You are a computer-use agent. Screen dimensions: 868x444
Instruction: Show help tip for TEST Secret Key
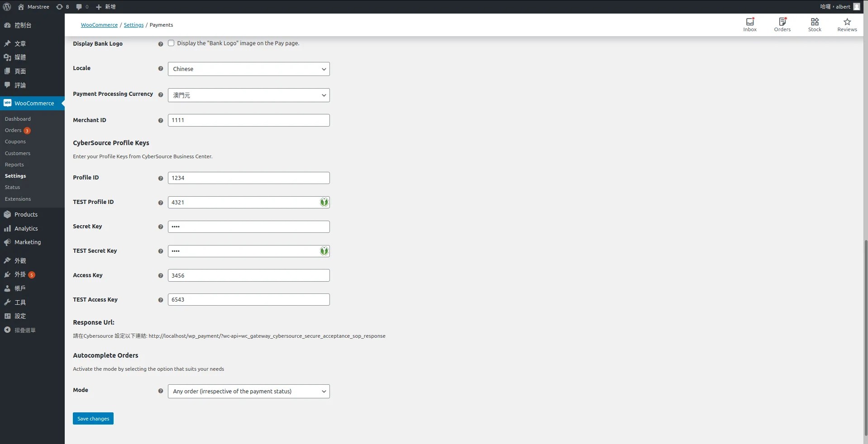(x=161, y=251)
